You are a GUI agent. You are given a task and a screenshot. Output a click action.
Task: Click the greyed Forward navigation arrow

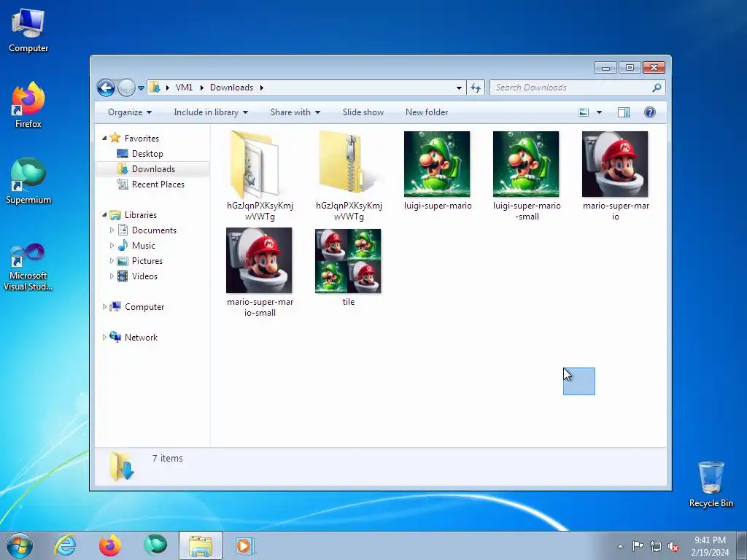[x=126, y=87]
